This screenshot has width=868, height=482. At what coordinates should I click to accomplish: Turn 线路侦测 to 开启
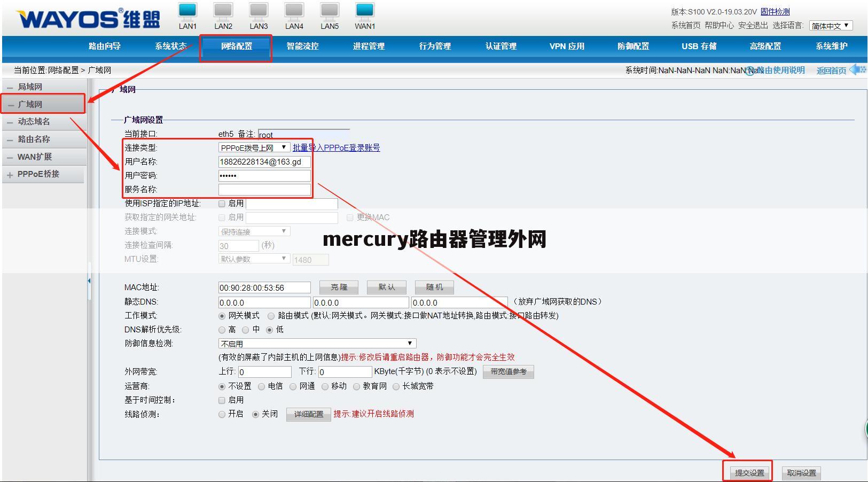222,414
